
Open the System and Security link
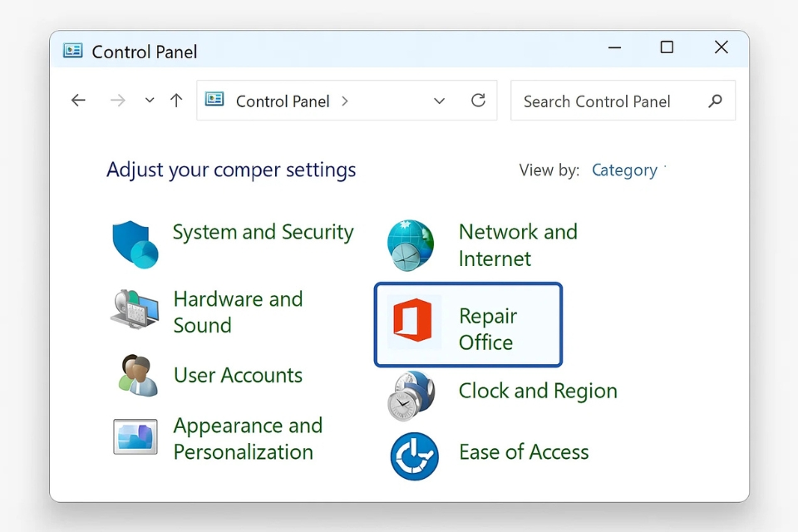point(263,232)
